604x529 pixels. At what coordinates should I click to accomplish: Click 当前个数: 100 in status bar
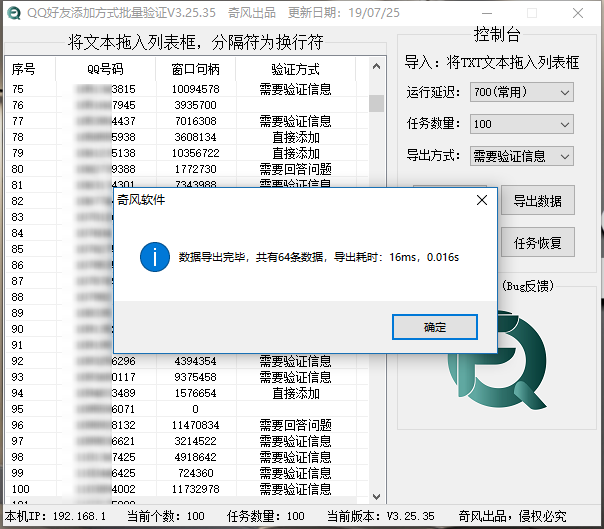(166, 516)
